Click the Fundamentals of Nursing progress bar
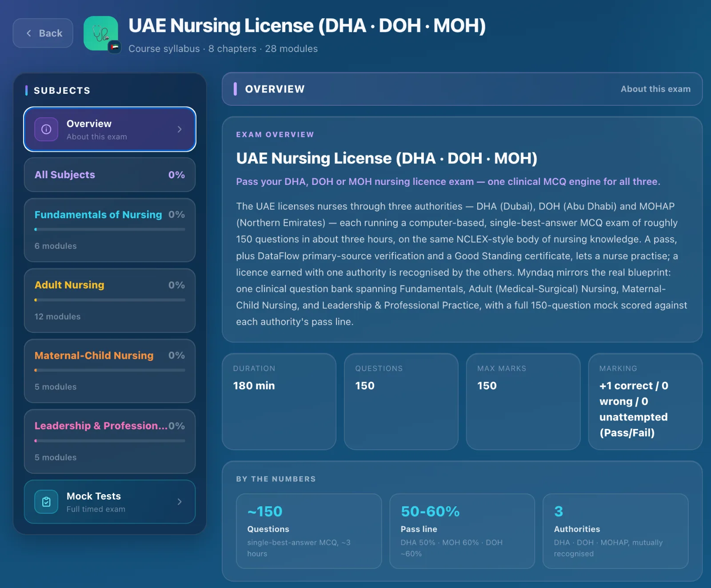 (x=110, y=229)
